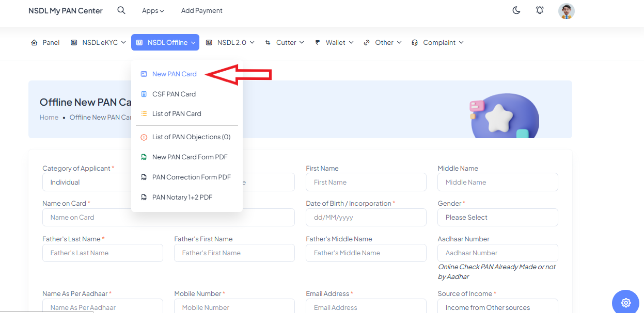Click the PAN Correction Form PDF icon

click(144, 177)
